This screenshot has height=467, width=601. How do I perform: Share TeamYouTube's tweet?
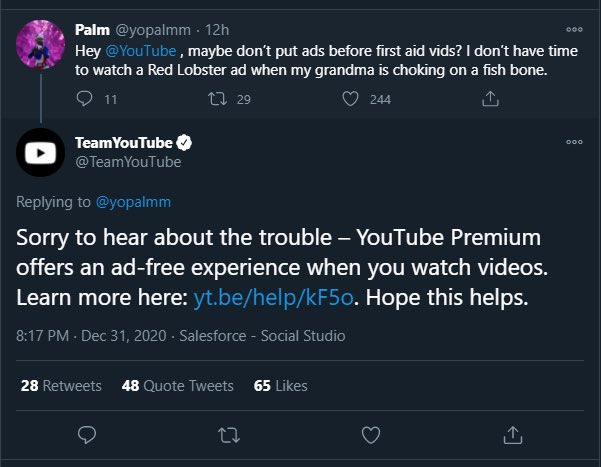512,434
